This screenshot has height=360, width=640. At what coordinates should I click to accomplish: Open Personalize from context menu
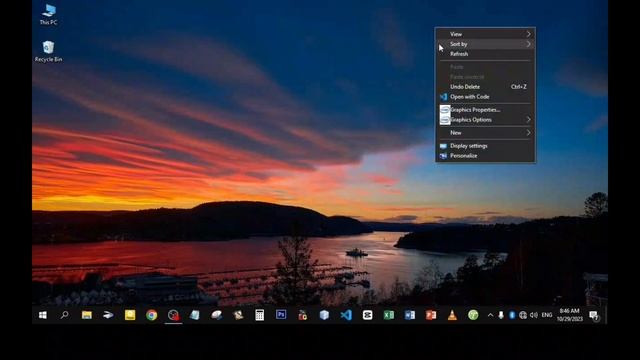click(x=485, y=156)
